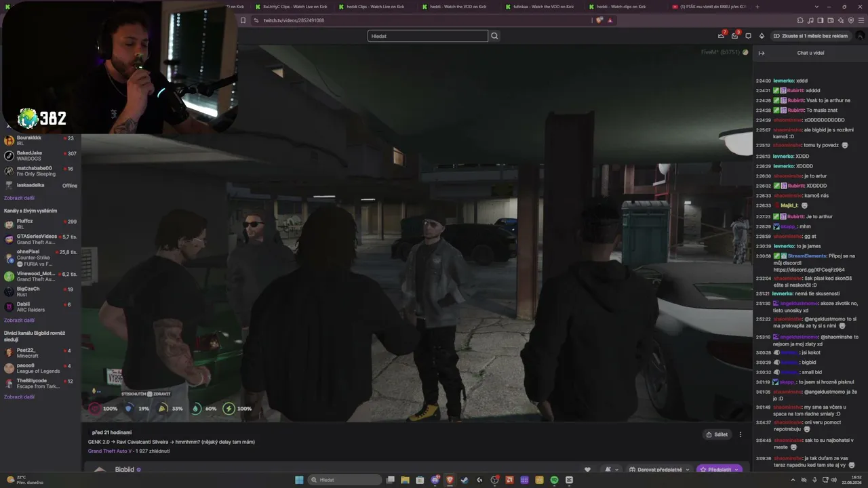Open the Brave Leo AI toolbar icon
868x488 pixels.
click(x=841, y=20)
